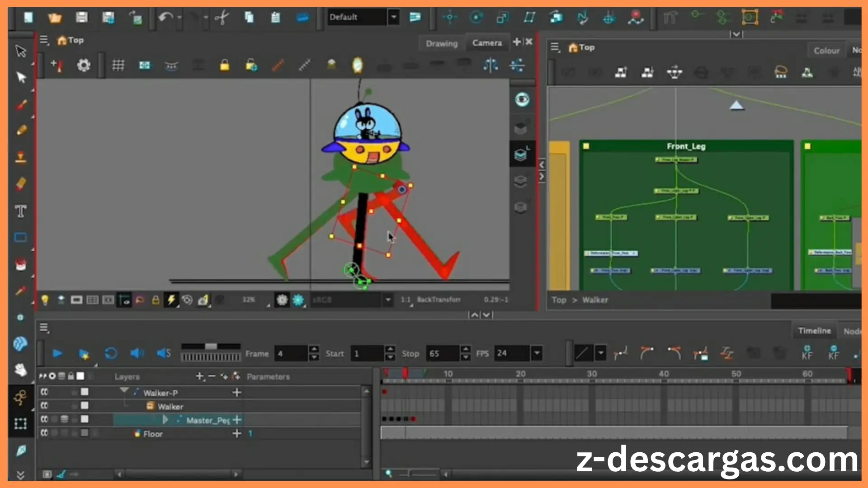Expand the Master_Peg layer
868x488 pixels.
[165, 420]
